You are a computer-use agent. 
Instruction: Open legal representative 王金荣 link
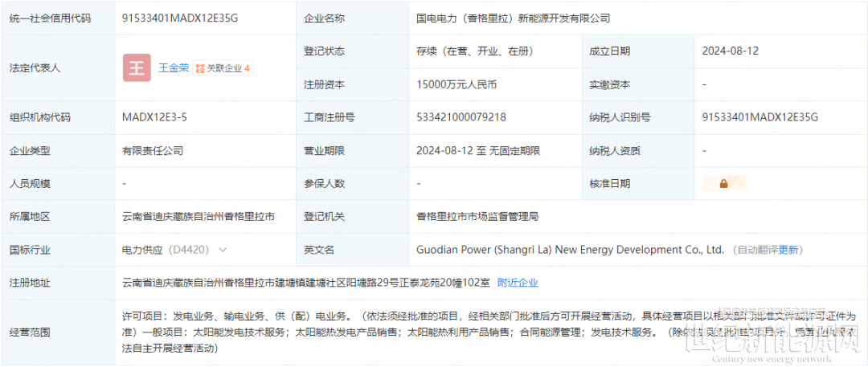(174, 68)
